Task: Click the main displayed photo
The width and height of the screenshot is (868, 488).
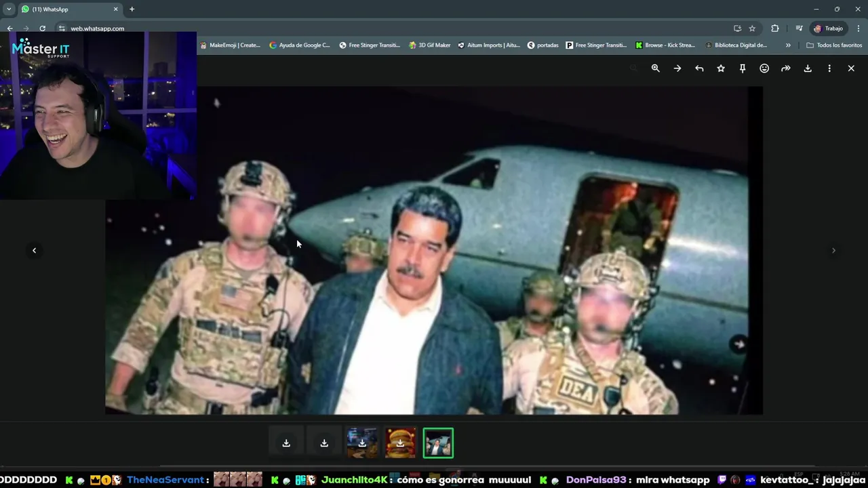Action: tap(434, 250)
